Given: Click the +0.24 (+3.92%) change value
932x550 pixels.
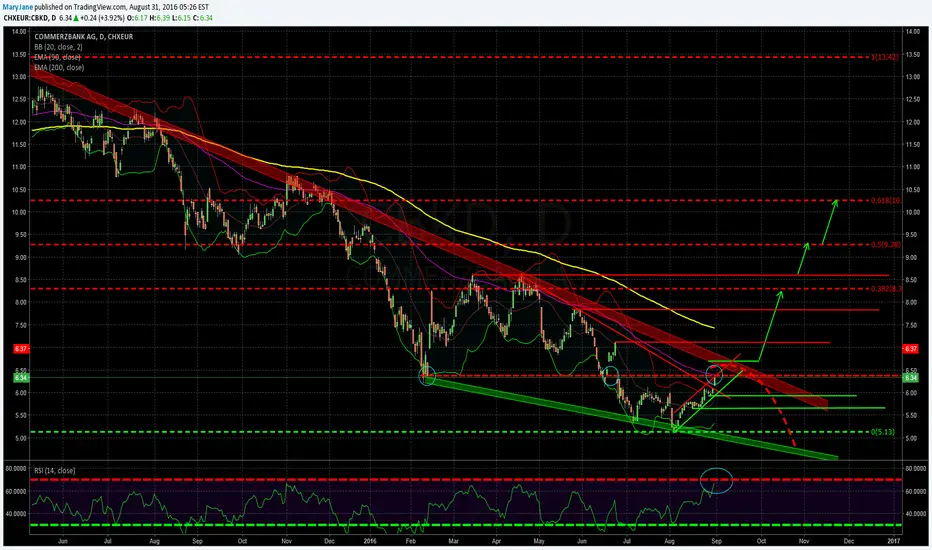Looking at the screenshot, I should 102,18.
